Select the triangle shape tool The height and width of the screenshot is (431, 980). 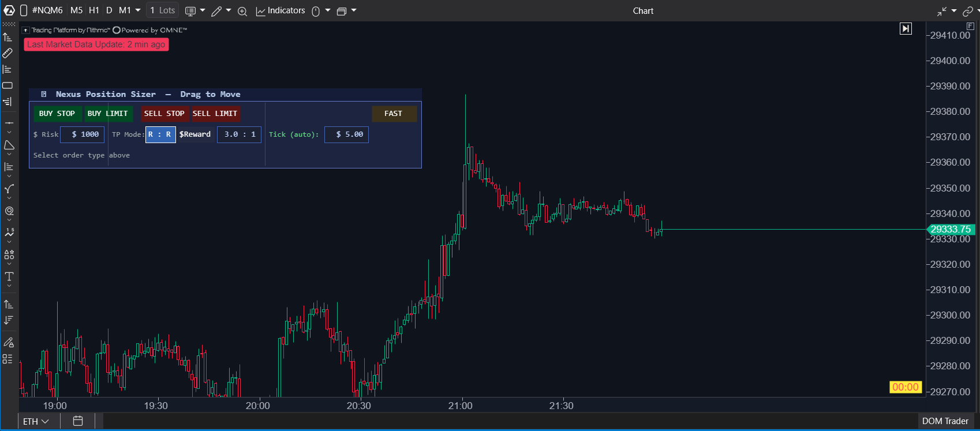tap(9, 145)
